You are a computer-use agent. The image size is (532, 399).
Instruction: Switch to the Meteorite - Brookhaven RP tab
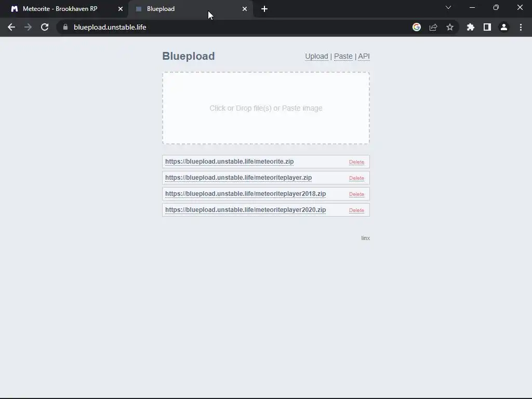tap(64, 9)
